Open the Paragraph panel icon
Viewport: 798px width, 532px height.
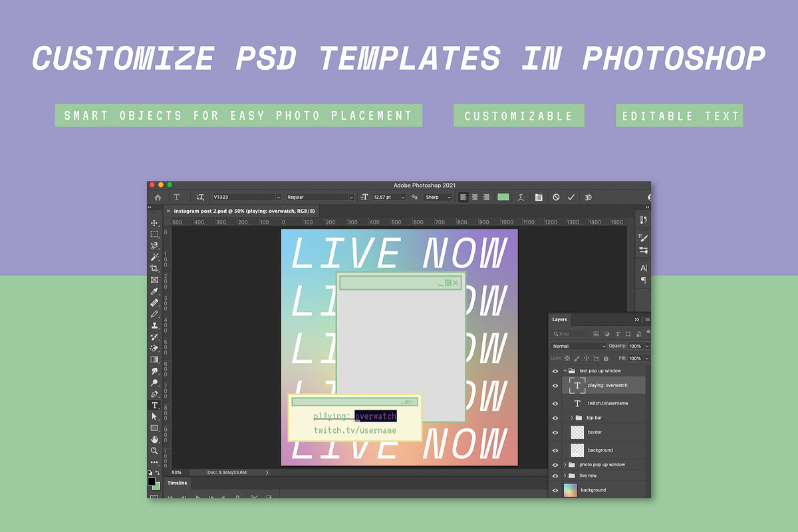click(643, 280)
